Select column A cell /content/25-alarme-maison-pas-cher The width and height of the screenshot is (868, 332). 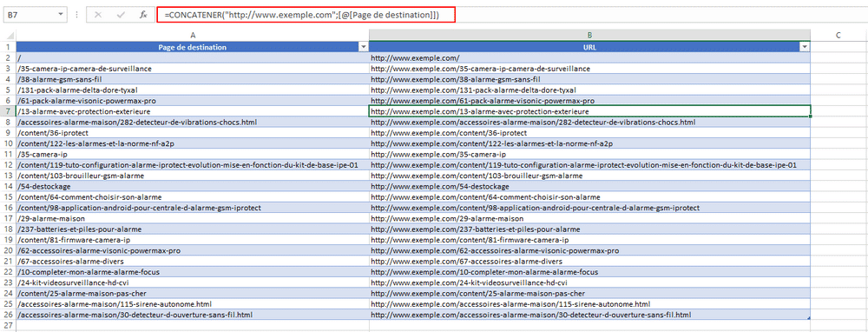192,293
